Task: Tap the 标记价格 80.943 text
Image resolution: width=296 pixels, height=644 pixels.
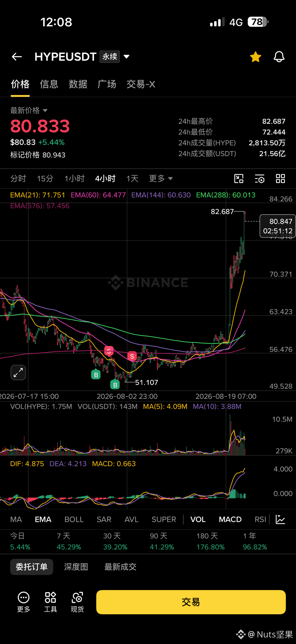Action: [x=38, y=155]
